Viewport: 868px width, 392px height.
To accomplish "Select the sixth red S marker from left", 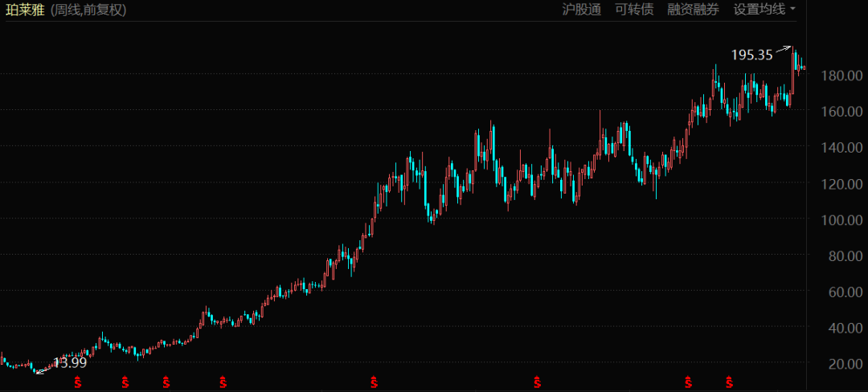I will pyautogui.click(x=536, y=381).
